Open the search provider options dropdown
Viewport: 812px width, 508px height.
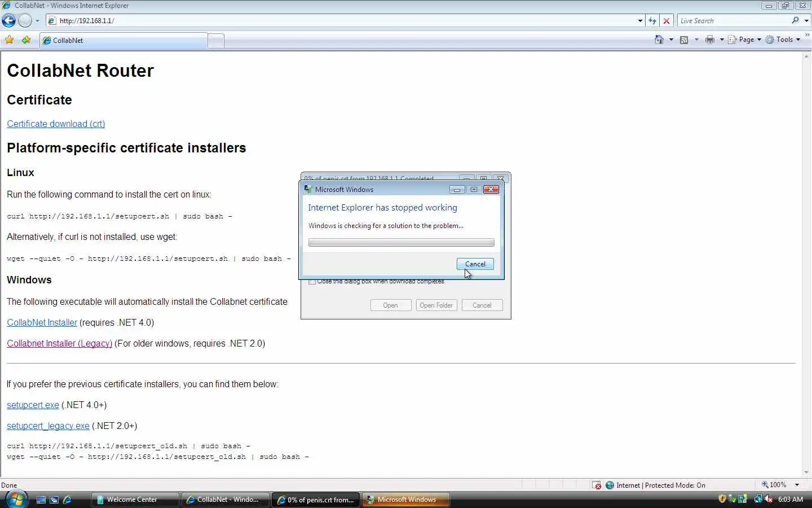tap(806, 21)
